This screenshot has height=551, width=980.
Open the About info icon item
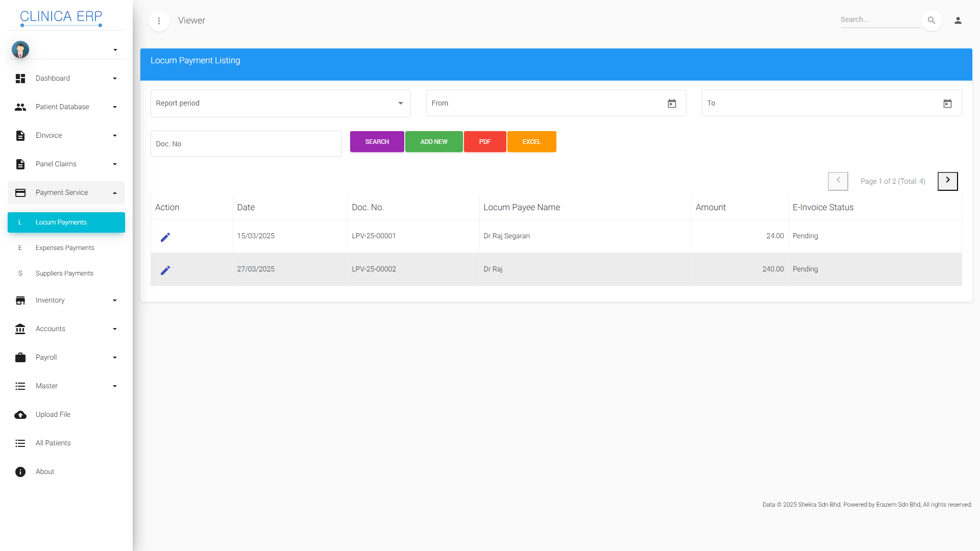pos(20,472)
